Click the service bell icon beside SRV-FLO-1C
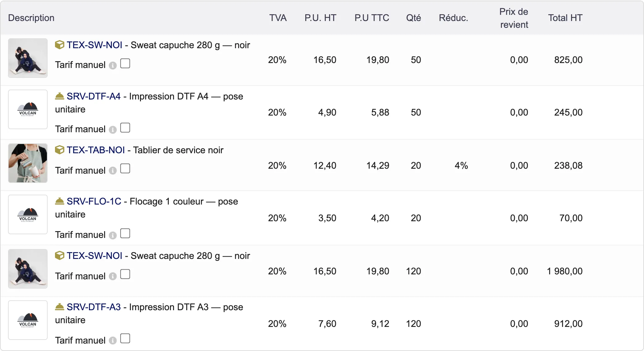 (59, 201)
